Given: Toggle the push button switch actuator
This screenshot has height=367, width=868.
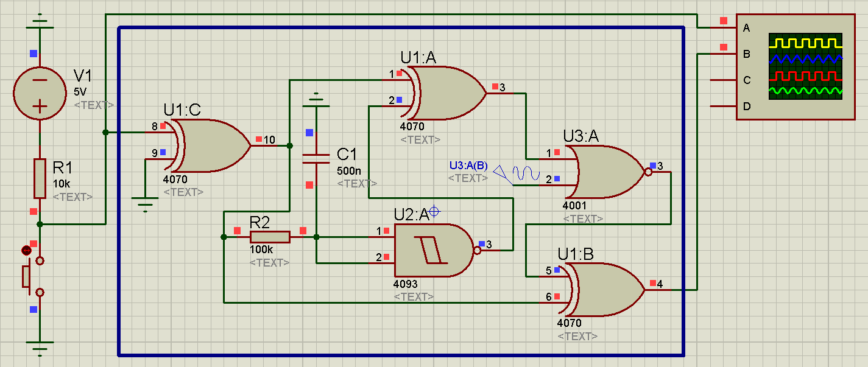Looking at the screenshot, I should click(x=27, y=276).
